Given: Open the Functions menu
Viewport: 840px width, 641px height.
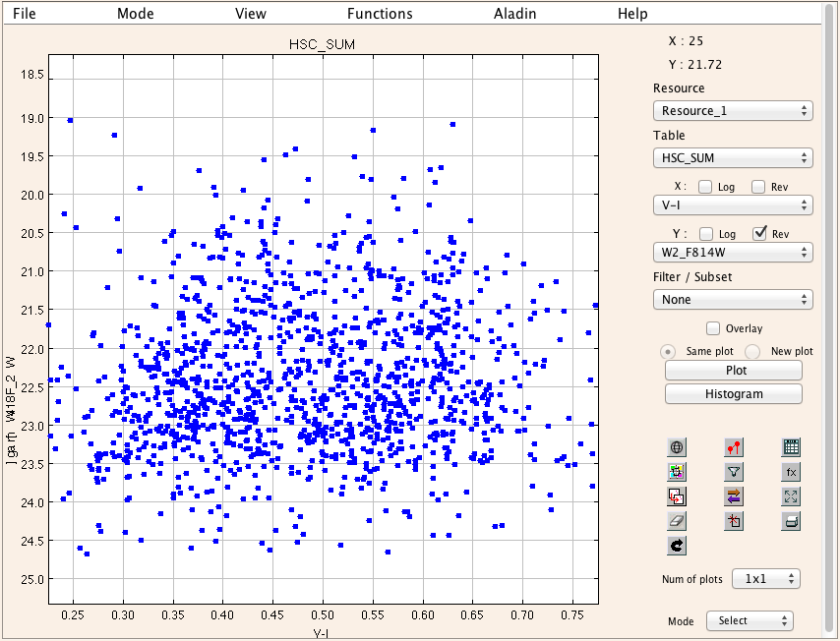Looking at the screenshot, I should tap(380, 14).
